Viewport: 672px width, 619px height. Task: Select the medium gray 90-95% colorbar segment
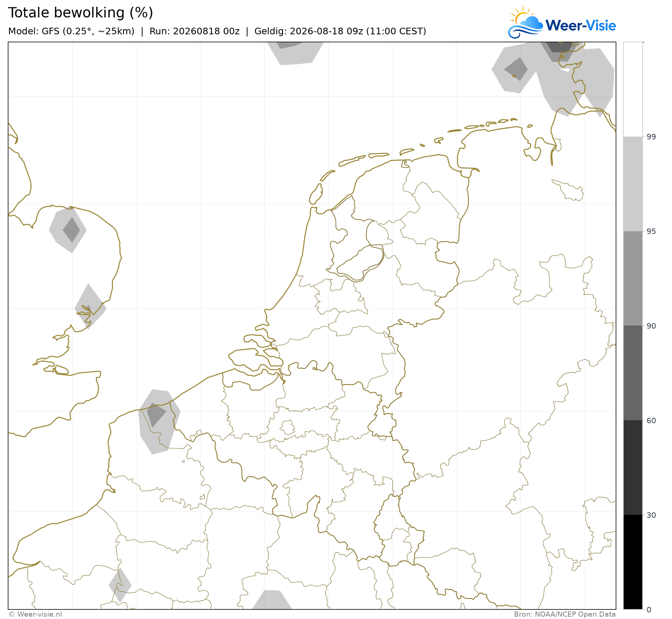pyautogui.click(x=633, y=278)
